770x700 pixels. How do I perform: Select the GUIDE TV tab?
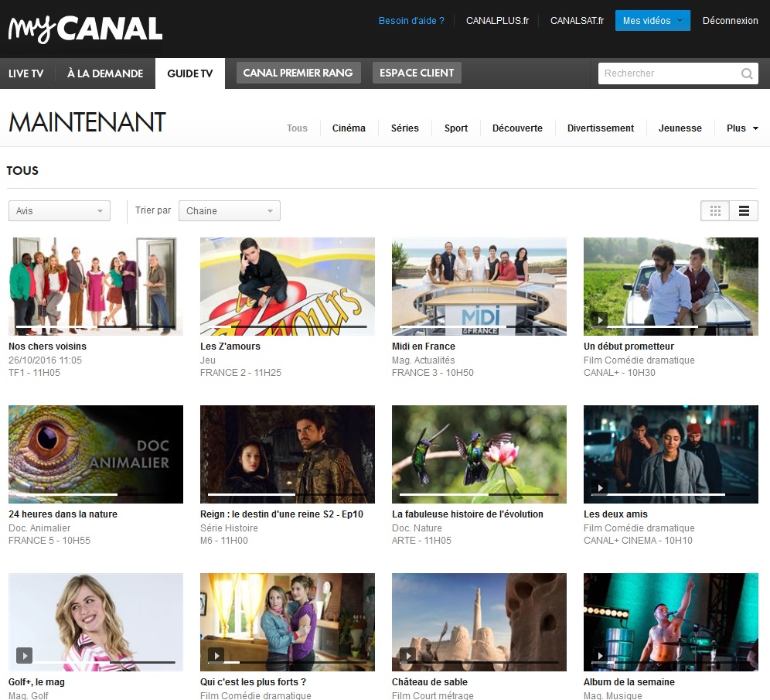point(189,73)
